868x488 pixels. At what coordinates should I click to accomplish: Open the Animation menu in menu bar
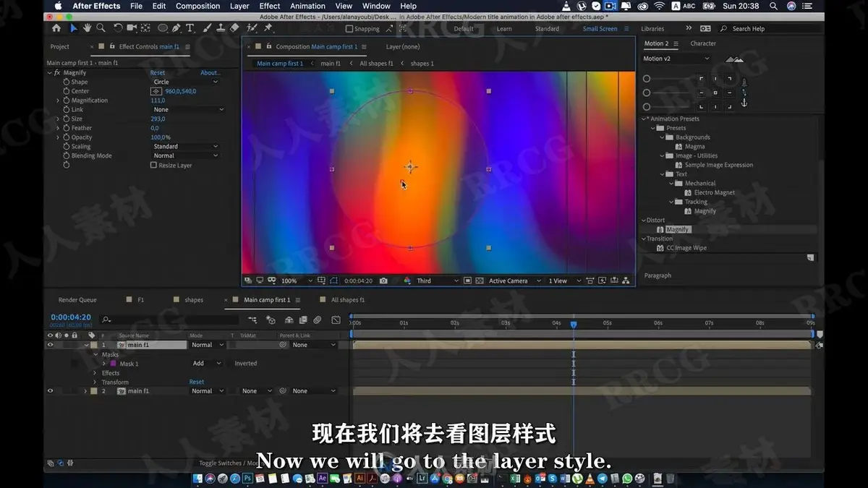(307, 6)
